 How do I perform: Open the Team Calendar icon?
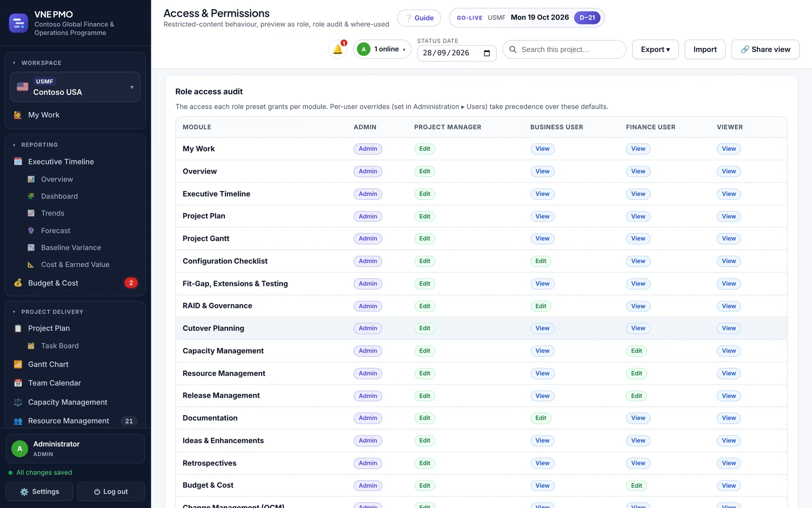click(x=18, y=383)
